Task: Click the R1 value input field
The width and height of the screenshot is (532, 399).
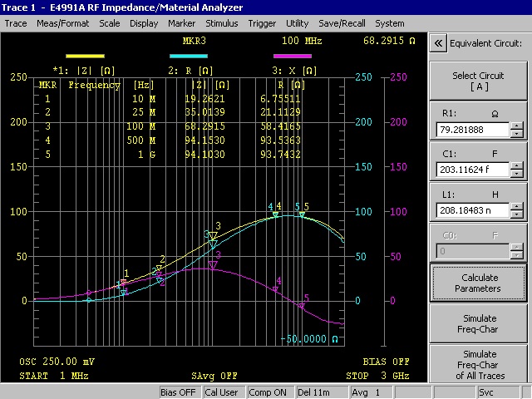Action: (x=473, y=130)
